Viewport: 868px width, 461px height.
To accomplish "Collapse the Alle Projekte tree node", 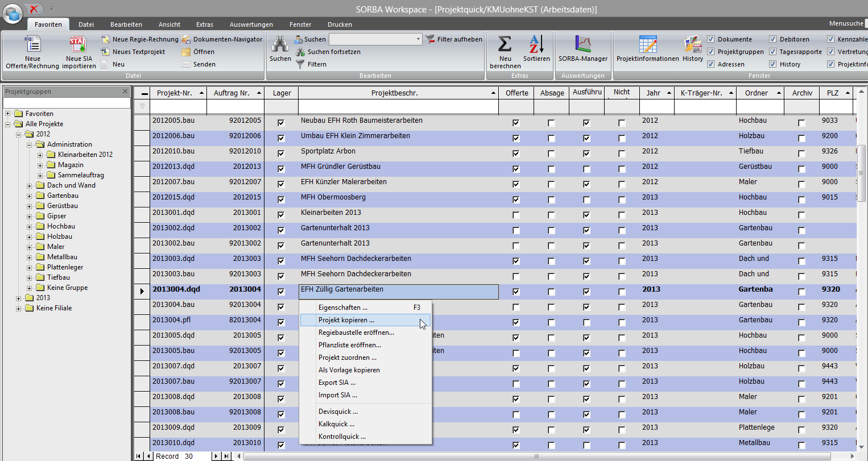I will [8, 124].
